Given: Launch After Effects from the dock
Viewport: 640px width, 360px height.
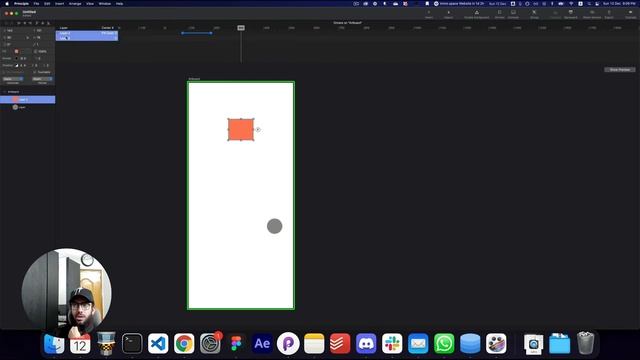Looking at the screenshot, I should tap(262, 344).
